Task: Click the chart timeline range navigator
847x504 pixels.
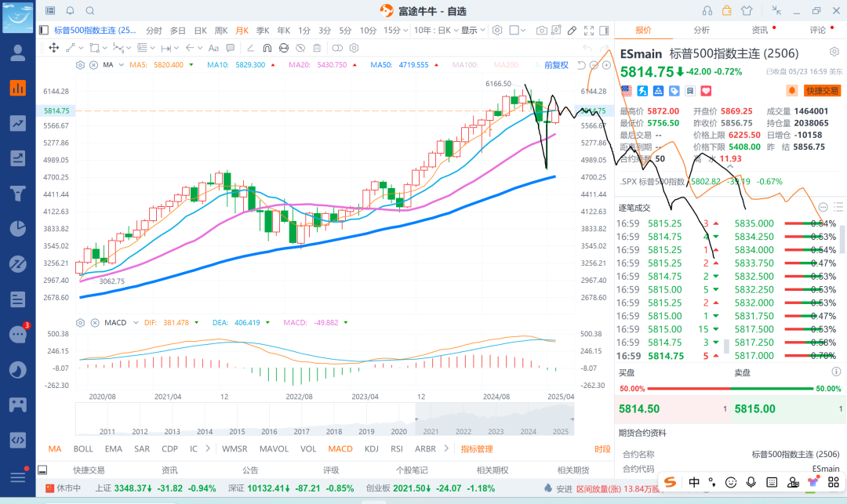Action: click(x=325, y=419)
